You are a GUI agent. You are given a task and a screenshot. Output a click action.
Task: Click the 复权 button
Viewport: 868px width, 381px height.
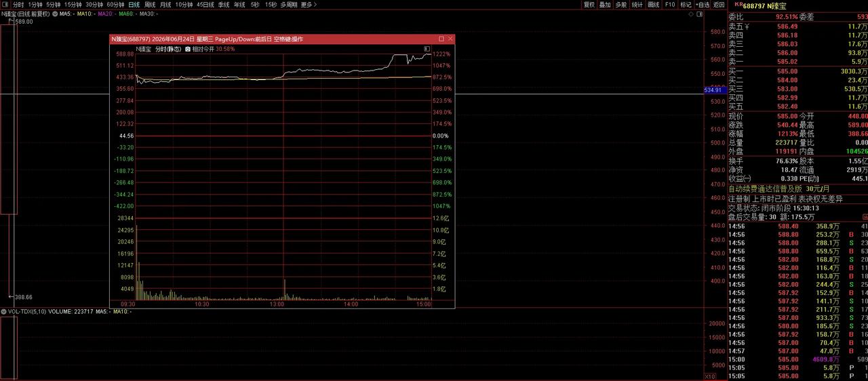point(589,4)
